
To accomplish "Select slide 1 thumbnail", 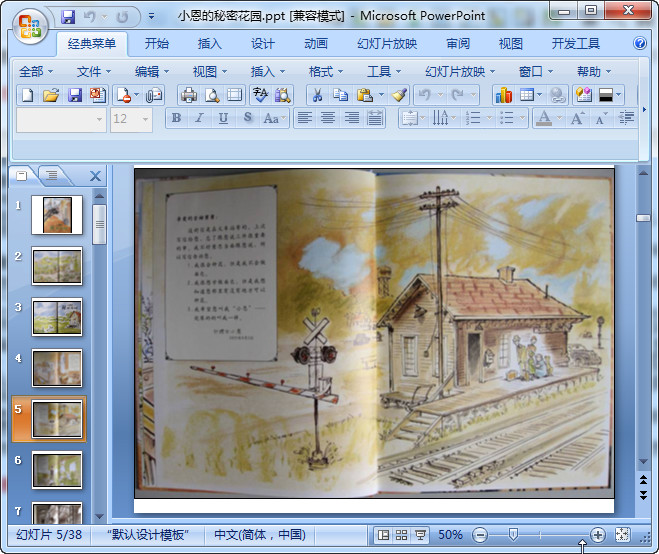I will click(57, 215).
